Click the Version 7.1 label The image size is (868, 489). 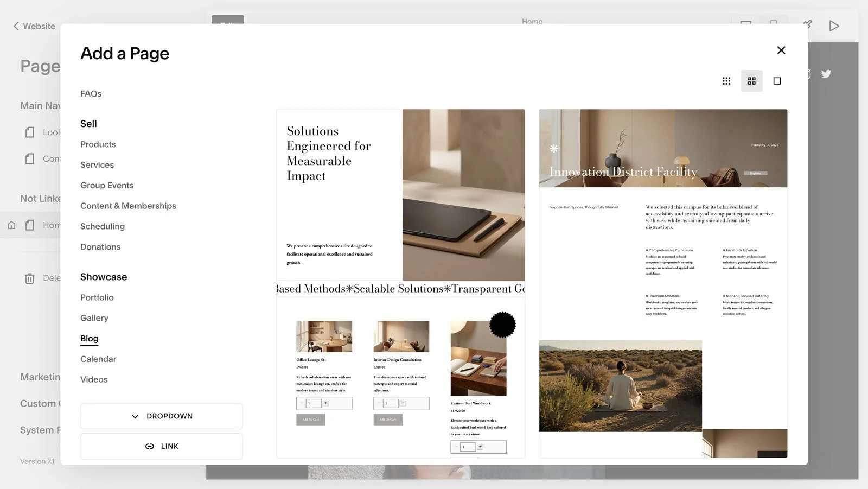(x=37, y=461)
